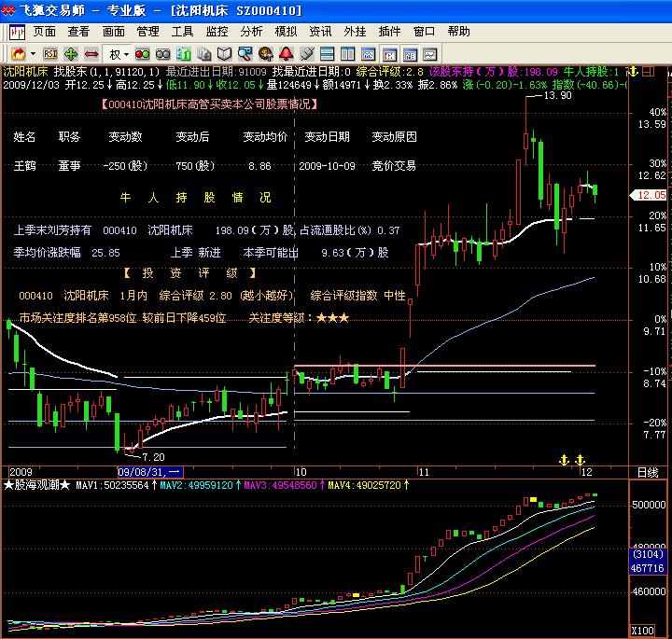The width and height of the screenshot is (672, 639).
Task: Click the X100 scale label
Action: click(x=643, y=631)
